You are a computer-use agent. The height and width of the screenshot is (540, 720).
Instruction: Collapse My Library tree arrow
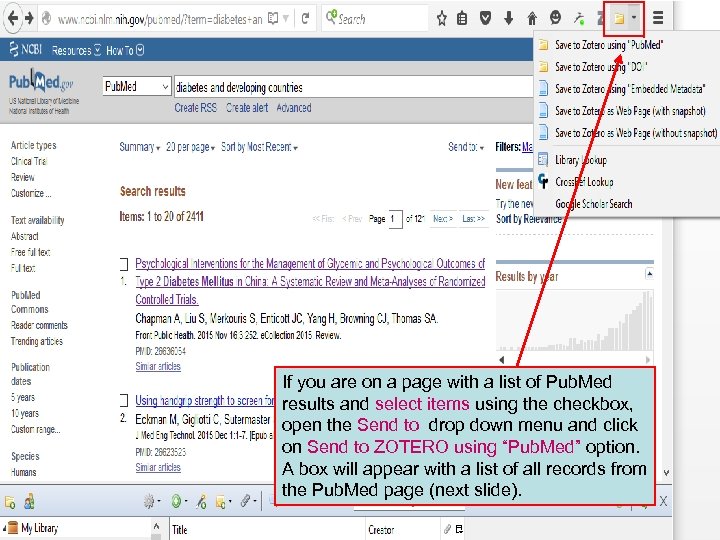[4, 528]
